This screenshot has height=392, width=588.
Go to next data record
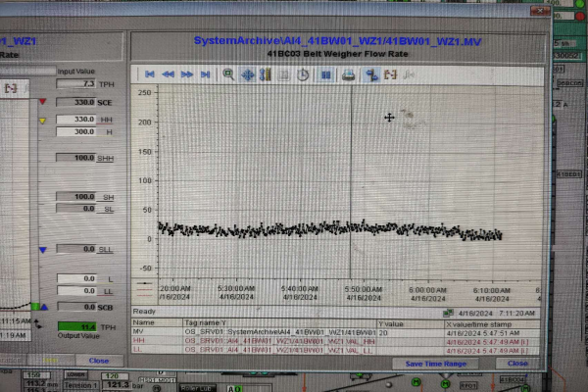tap(187, 74)
